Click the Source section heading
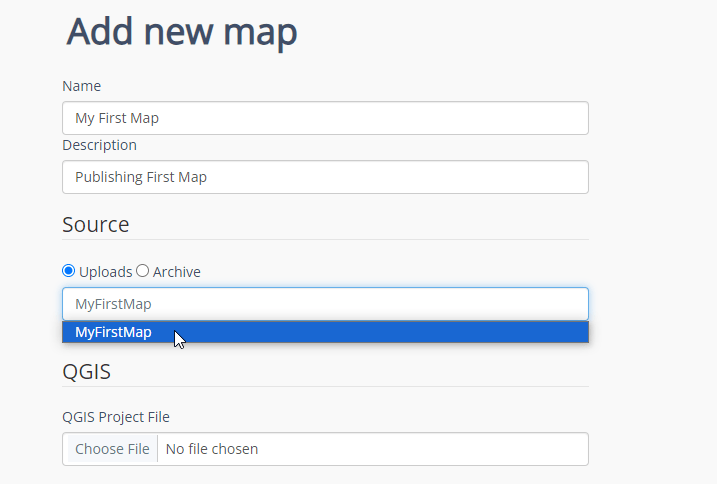This screenshot has height=484, width=717. 95,224
